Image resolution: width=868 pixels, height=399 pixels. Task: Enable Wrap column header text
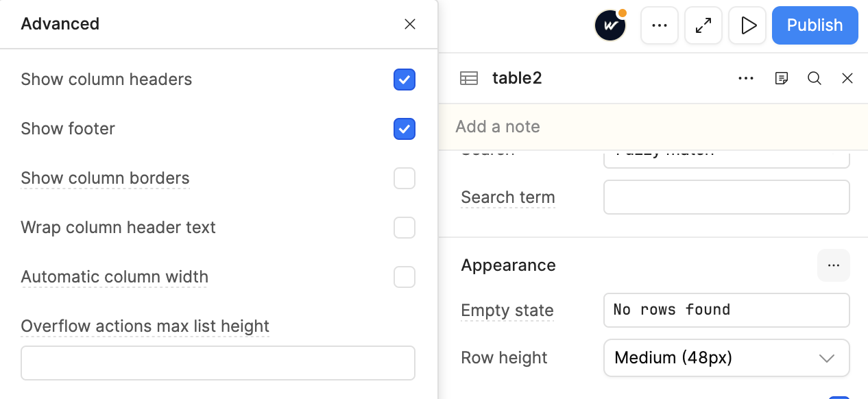[405, 228]
